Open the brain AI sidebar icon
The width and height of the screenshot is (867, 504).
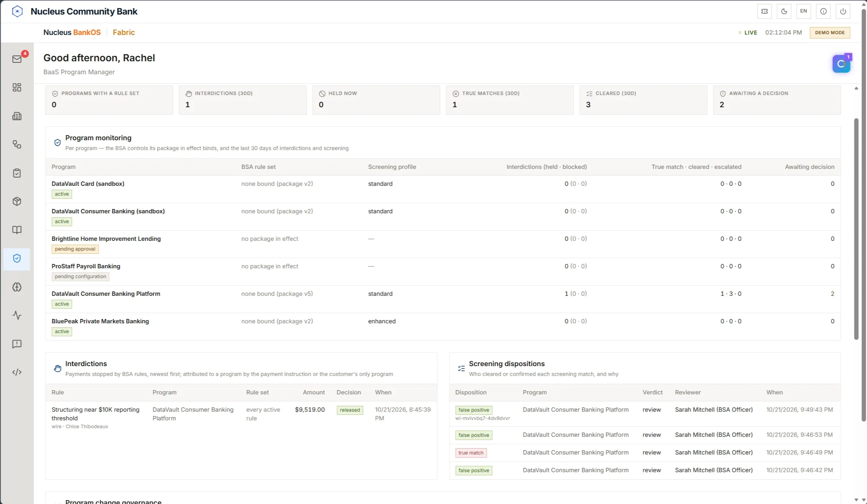pyautogui.click(x=17, y=287)
